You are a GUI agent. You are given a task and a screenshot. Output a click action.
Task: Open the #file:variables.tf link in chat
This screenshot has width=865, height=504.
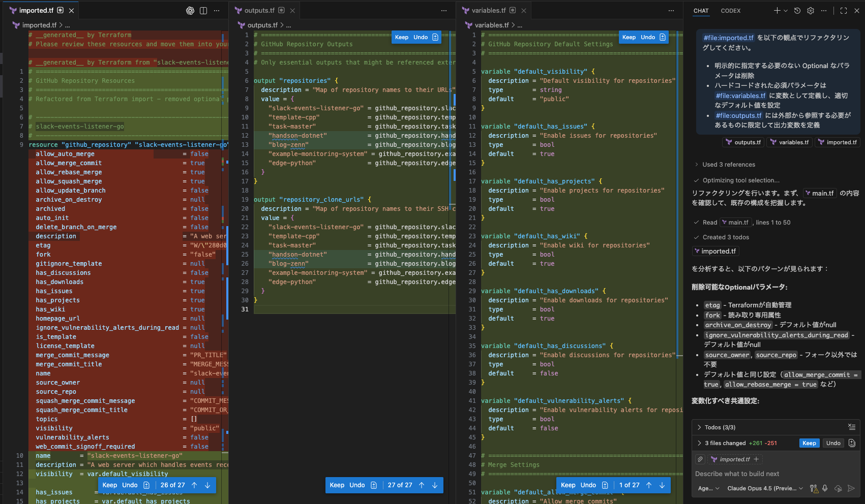pos(740,96)
